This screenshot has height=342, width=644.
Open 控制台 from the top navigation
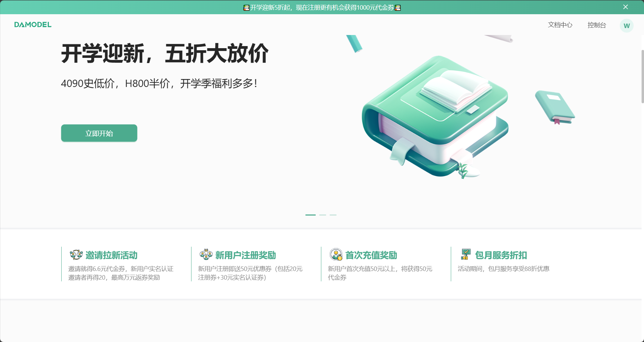click(596, 25)
